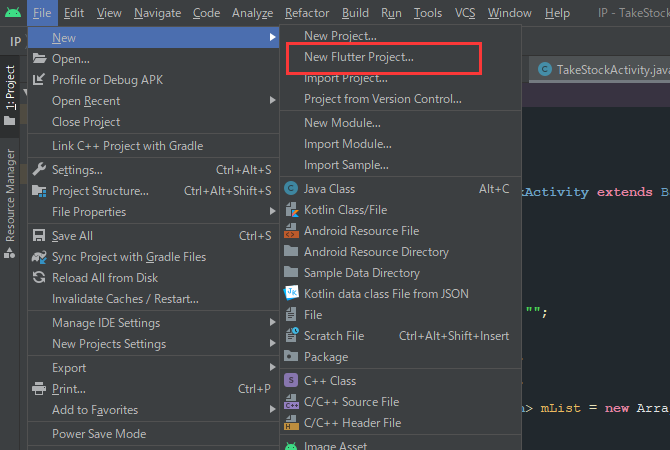Click the Profile or Debug APK icon
Screen dimensions: 670x450
[39, 79]
